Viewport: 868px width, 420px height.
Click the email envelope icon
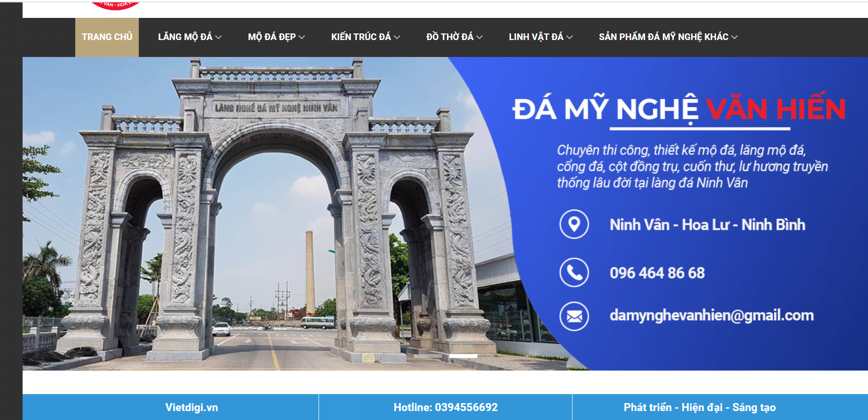pyautogui.click(x=574, y=316)
